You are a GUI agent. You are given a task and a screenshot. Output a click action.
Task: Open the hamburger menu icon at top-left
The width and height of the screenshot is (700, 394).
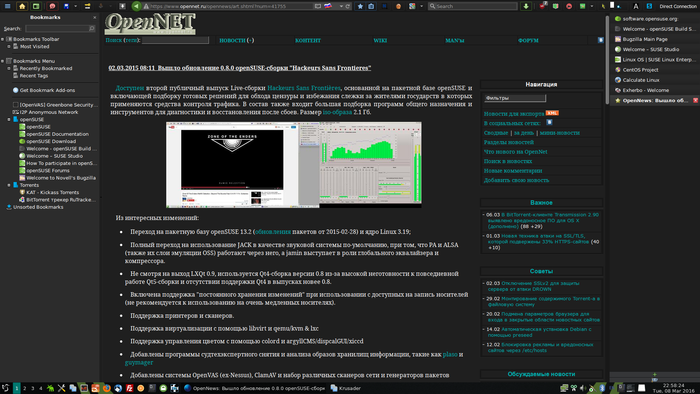click(x=7, y=6)
